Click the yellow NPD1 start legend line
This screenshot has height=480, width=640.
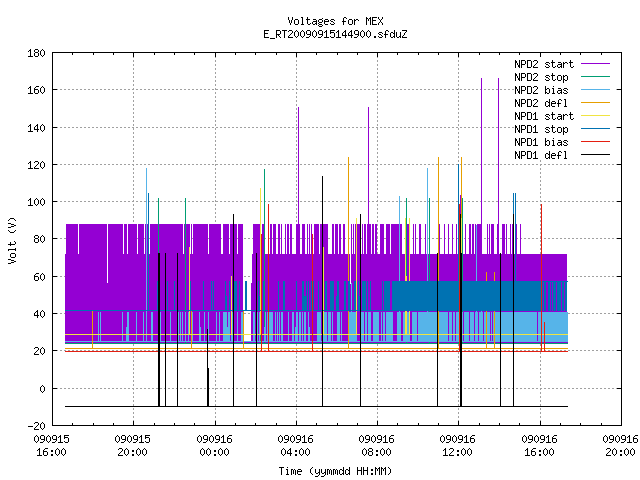pos(595,116)
